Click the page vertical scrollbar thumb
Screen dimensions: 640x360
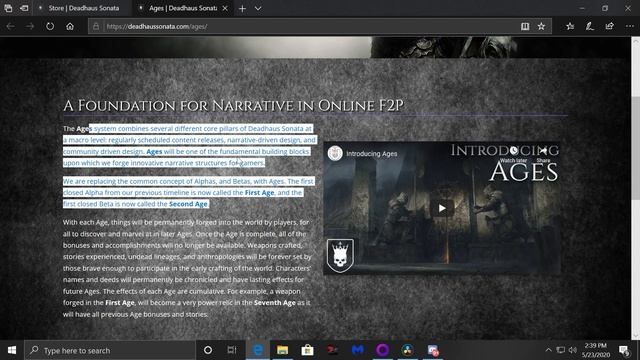pos(636,148)
